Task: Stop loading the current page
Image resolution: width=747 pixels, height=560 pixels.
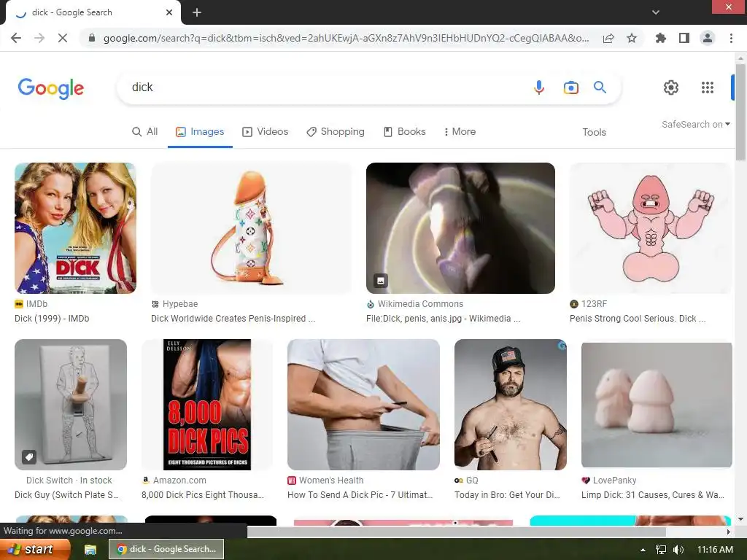Action: pos(63,38)
